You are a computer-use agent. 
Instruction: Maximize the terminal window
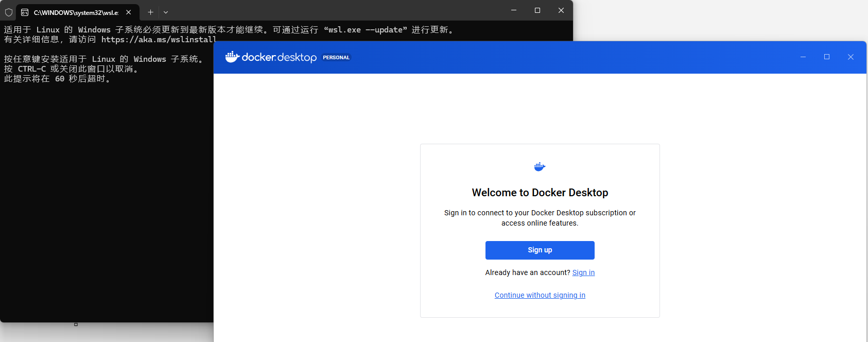tap(537, 10)
